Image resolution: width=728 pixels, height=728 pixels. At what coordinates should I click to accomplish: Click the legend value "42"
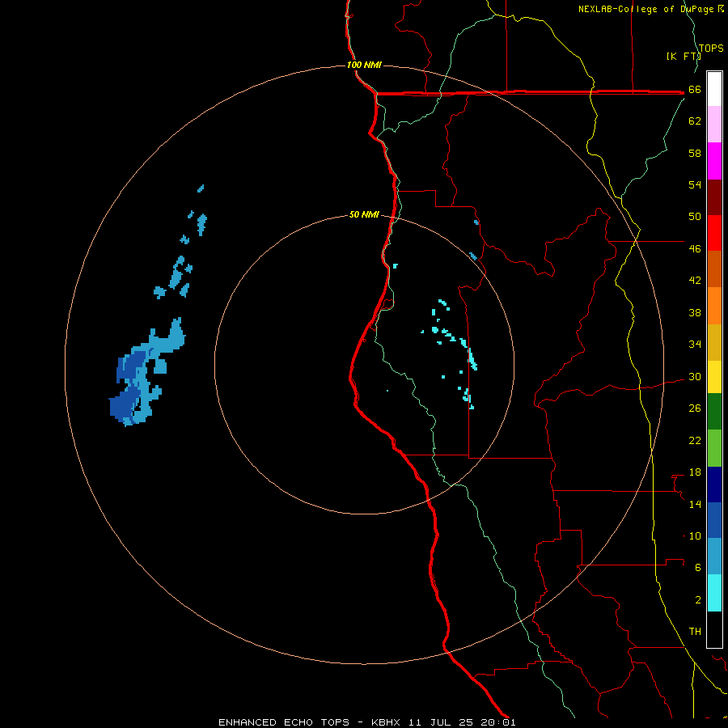[695, 281]
